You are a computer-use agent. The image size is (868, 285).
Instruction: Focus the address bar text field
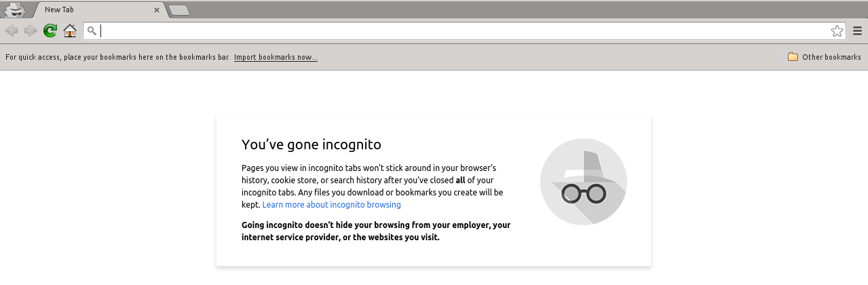pyautogui.click(x=461, y=31)
